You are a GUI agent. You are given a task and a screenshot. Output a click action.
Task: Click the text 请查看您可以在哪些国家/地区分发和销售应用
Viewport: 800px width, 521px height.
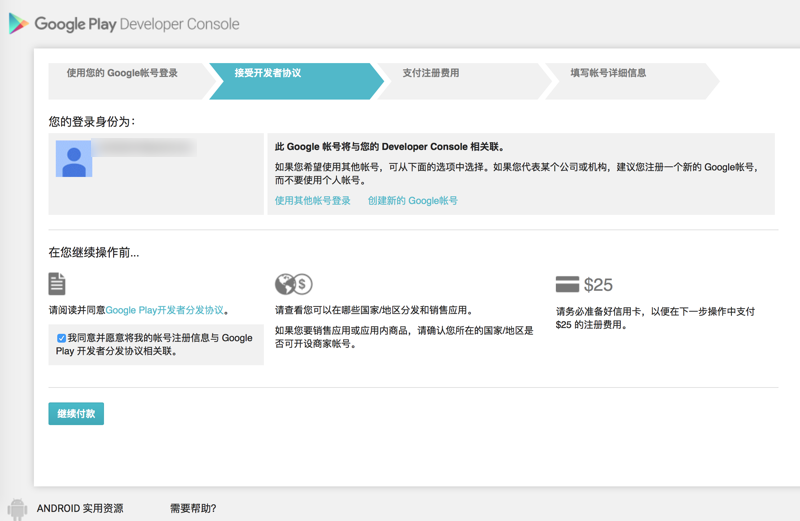374,310
